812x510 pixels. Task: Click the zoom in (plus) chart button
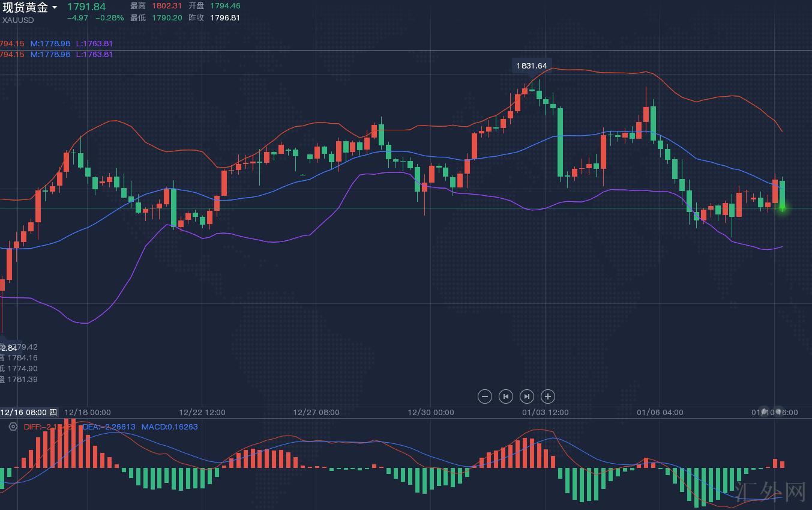point(547,396)
